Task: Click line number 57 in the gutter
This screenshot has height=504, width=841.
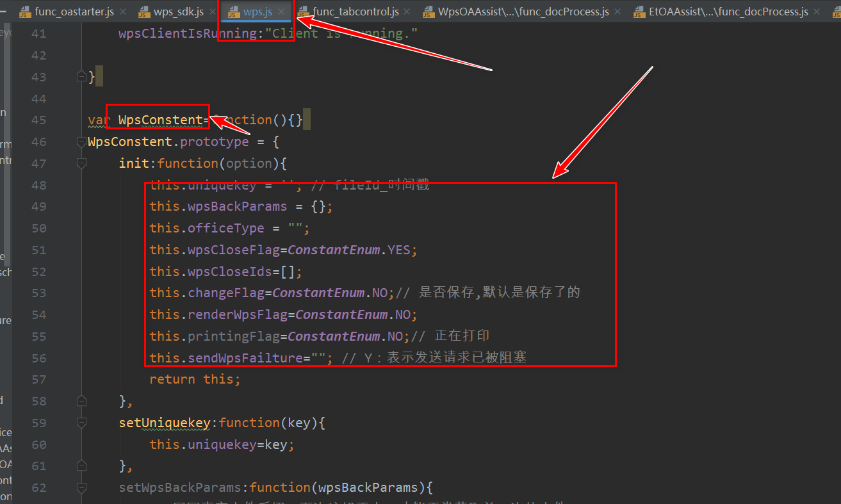Action: [x=38, y=379]
